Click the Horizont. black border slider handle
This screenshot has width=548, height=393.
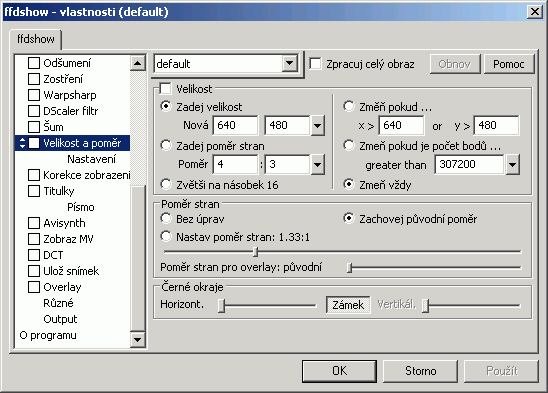coord(221,305)
